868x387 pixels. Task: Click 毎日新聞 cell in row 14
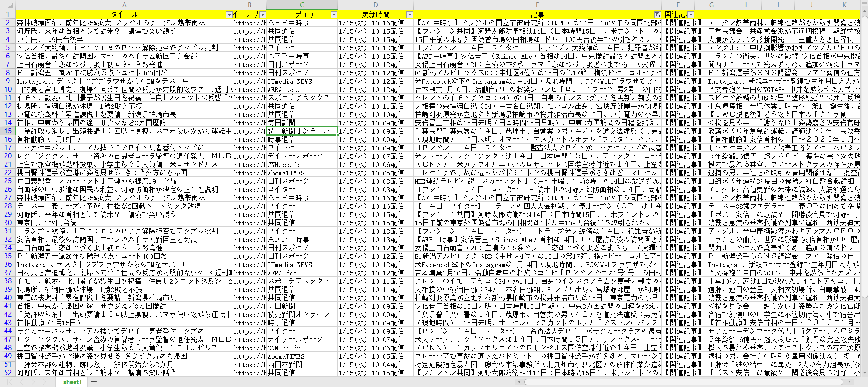point(302,123)
